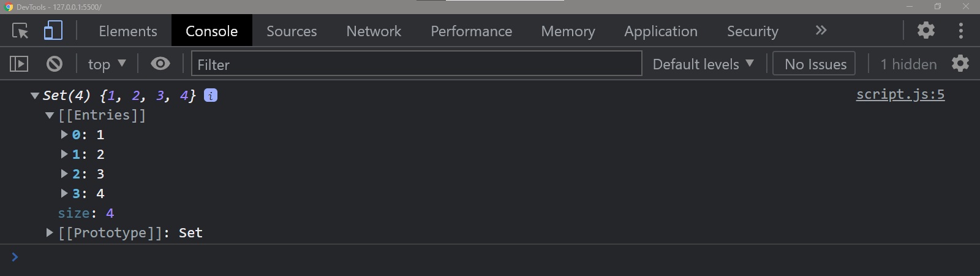The width and height of the screenshot is (980, 276).
Task: Collapse the [[Entries]] node
Action: pyautogui.click(x=50, y=115)
